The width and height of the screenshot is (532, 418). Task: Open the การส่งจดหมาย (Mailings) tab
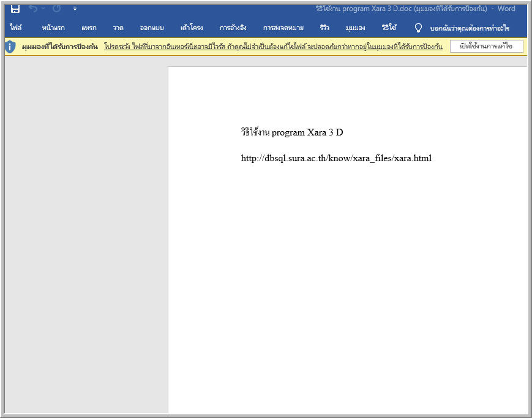[x=283, y=28]
